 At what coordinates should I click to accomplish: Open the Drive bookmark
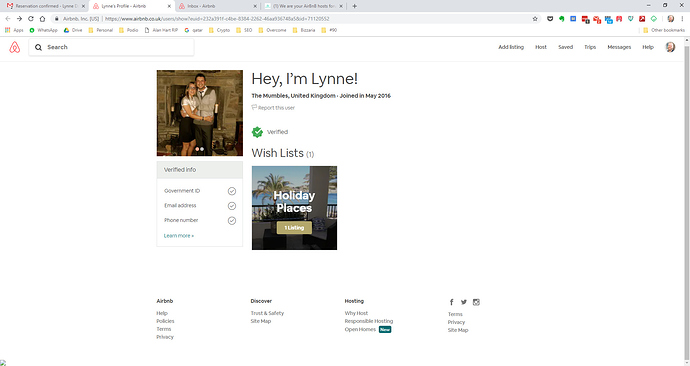pos(73,30)
